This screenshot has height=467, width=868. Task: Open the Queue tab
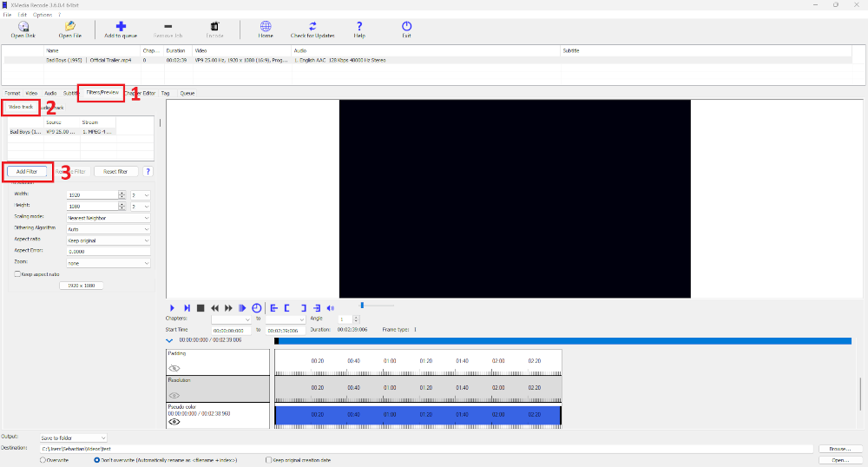click(187, 93)
